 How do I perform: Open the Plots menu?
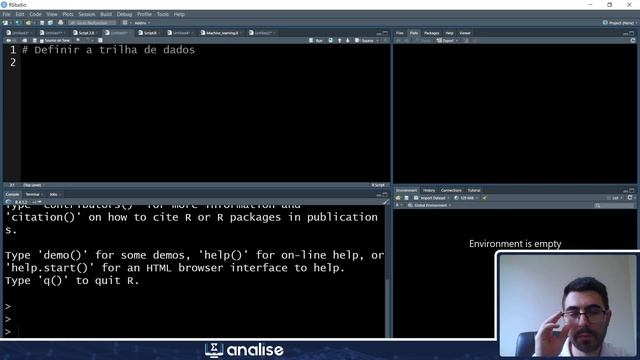point(68,14)
